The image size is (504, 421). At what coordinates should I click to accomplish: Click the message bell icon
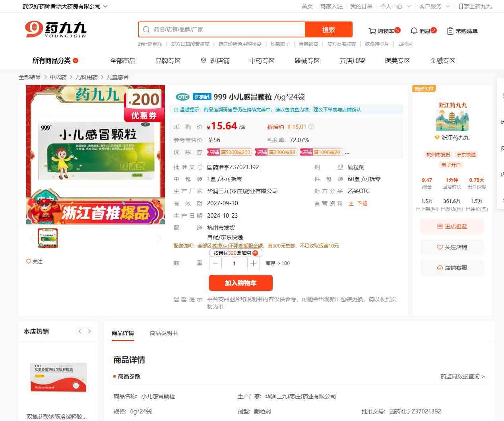[414, 31]
